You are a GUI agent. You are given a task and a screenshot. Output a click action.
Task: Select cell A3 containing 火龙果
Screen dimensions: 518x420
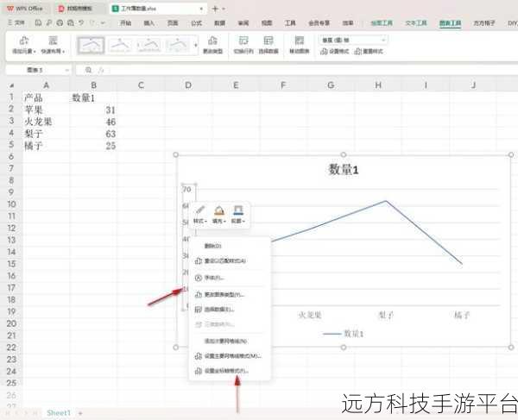47,122
